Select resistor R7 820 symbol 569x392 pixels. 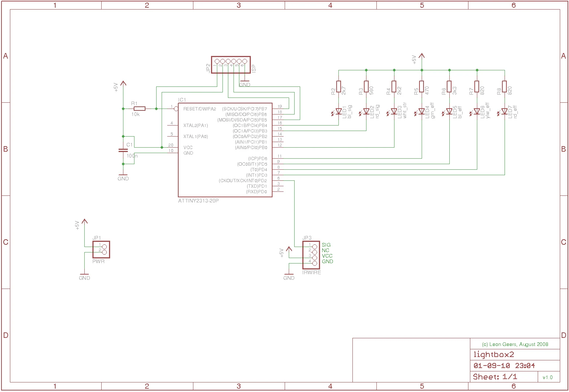click(477, 86)
